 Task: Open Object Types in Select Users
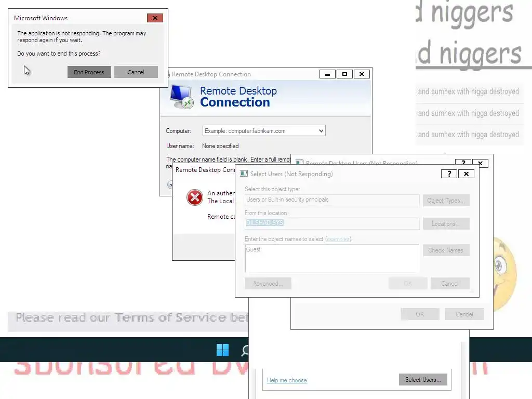[x=446, y=200]
